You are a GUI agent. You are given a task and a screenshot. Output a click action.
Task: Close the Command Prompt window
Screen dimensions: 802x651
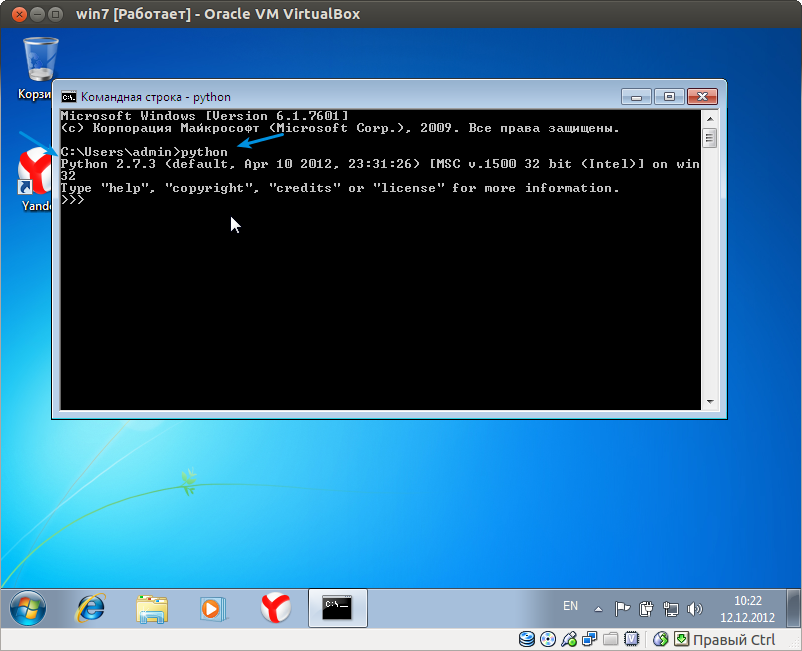[x=702, y=97]
